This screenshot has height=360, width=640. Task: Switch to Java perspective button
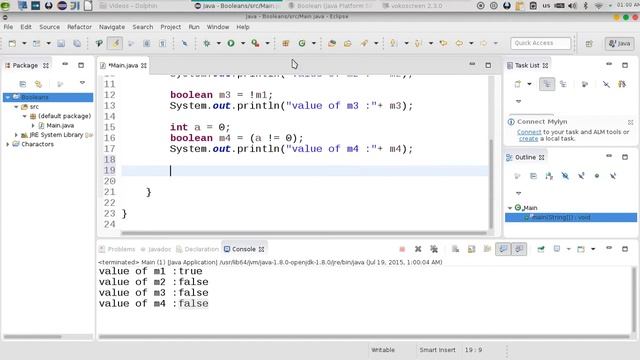[x=620, y=43]
